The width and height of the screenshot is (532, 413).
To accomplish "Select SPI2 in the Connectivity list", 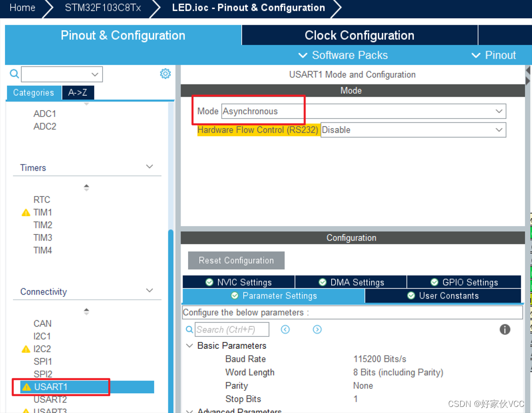I will tap(43, 375).
